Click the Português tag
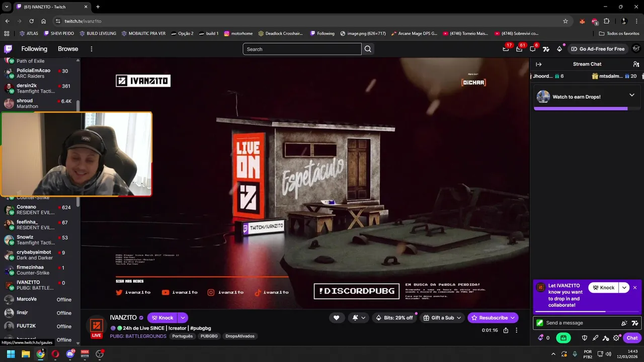The width and height of the screenshot is (644, 362). [x=182, y=336]
